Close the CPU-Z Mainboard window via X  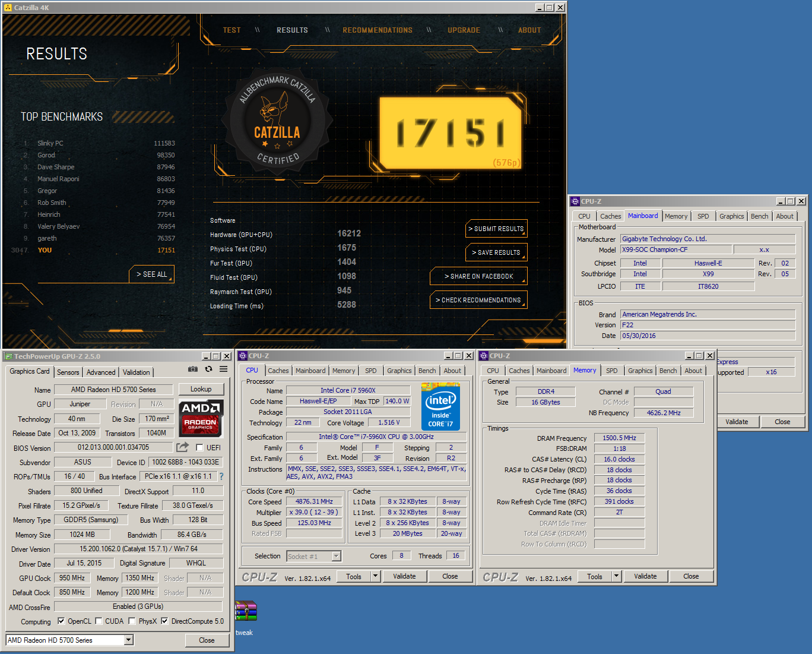pyautogui.click(x=801, y=201)
